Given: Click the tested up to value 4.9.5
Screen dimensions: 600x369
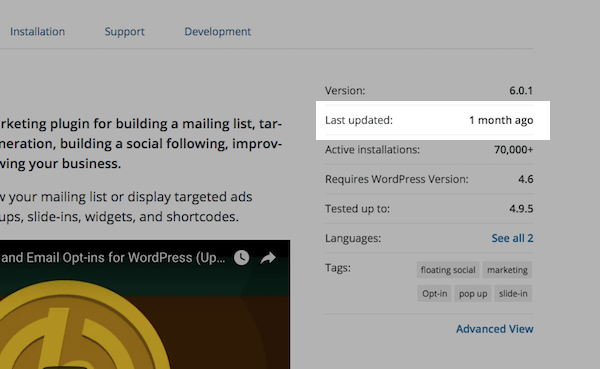Looking at the screenshot, I should click(521, 209).
